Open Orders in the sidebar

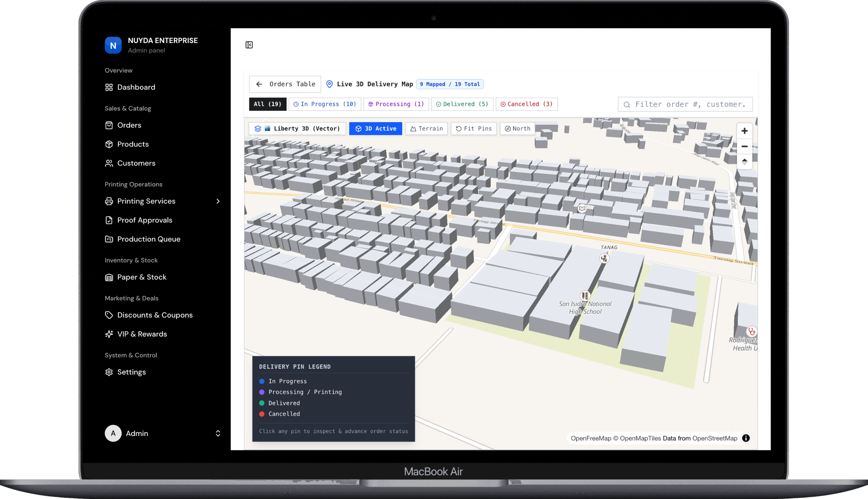click(129, 125)
